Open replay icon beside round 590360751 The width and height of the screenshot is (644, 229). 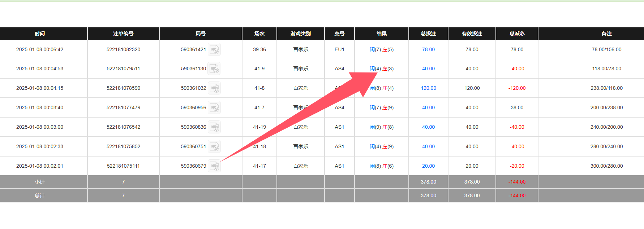pyautogui.click(x=214, y=147)
